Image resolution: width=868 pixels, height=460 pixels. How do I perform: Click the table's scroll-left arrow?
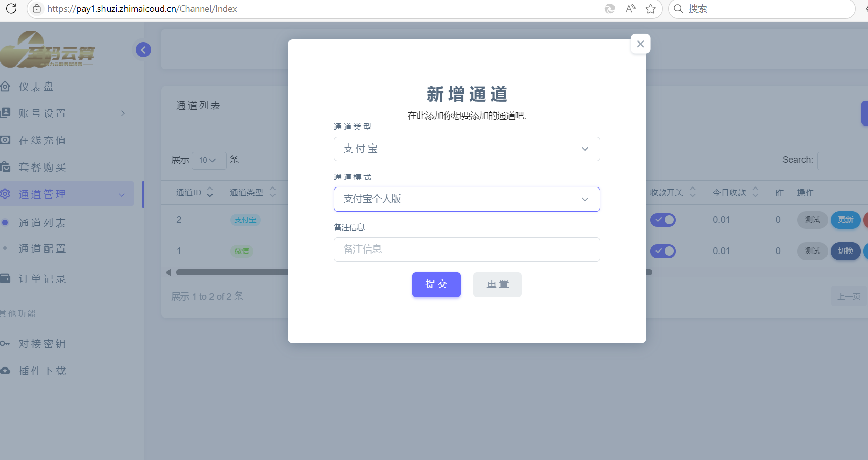click(168, 273)
